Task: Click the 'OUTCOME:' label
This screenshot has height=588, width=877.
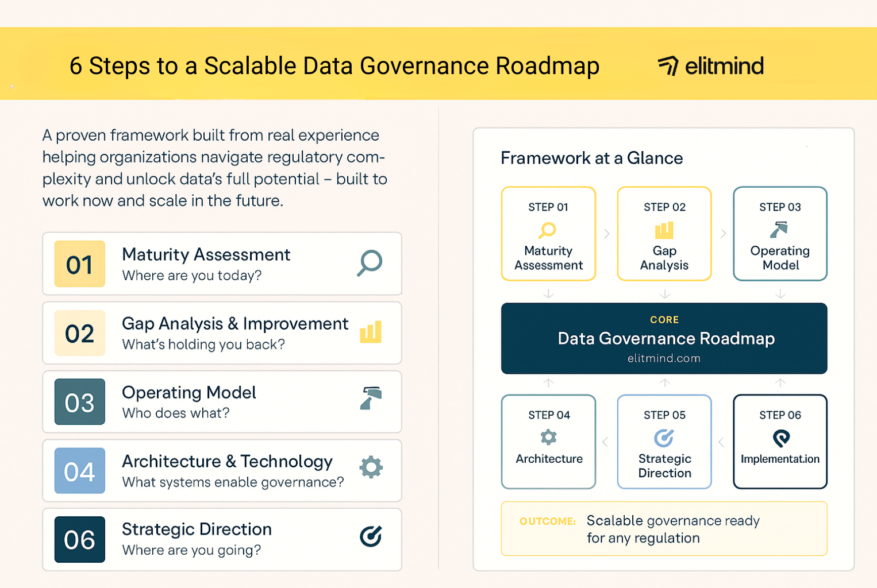Action: tap(548, 521)
